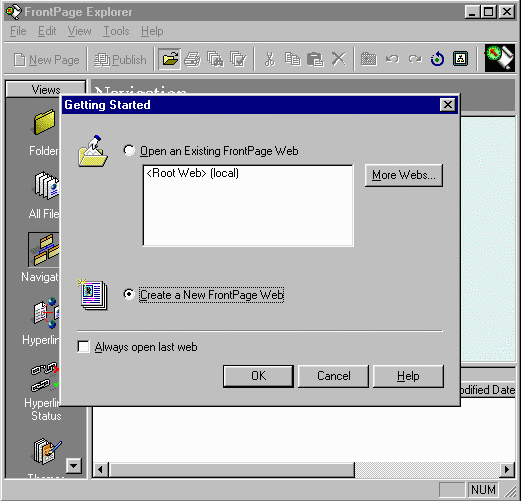
Task: Select the Hyperlinks view icon
Action: tap(47, 312)
